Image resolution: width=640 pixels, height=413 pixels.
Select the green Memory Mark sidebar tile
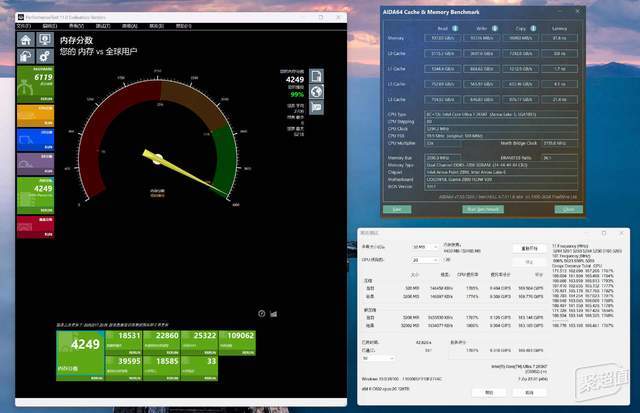tap(36, 195)
